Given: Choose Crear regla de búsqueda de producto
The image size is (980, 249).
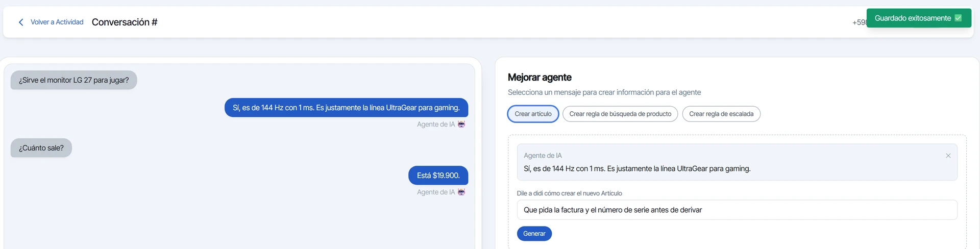Looking at the screenshot, I should pos(620,114).
